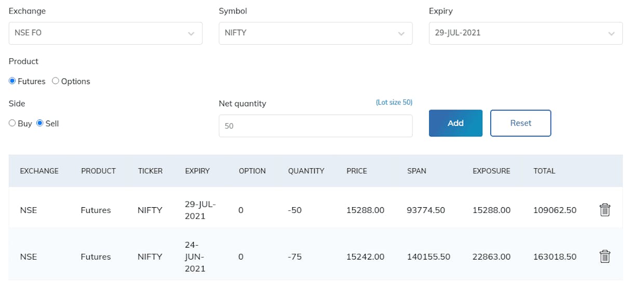The image size is (644, 297).
Task: Delete the 29-JUL-2021 NIFTY futures row
Action: pos(605,210)
